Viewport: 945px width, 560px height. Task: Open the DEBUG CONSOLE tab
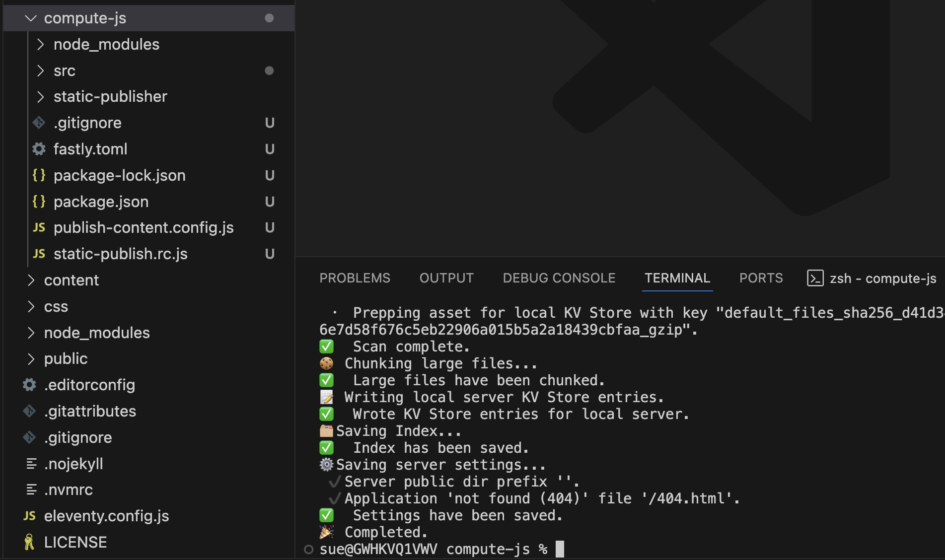[559, 278]
